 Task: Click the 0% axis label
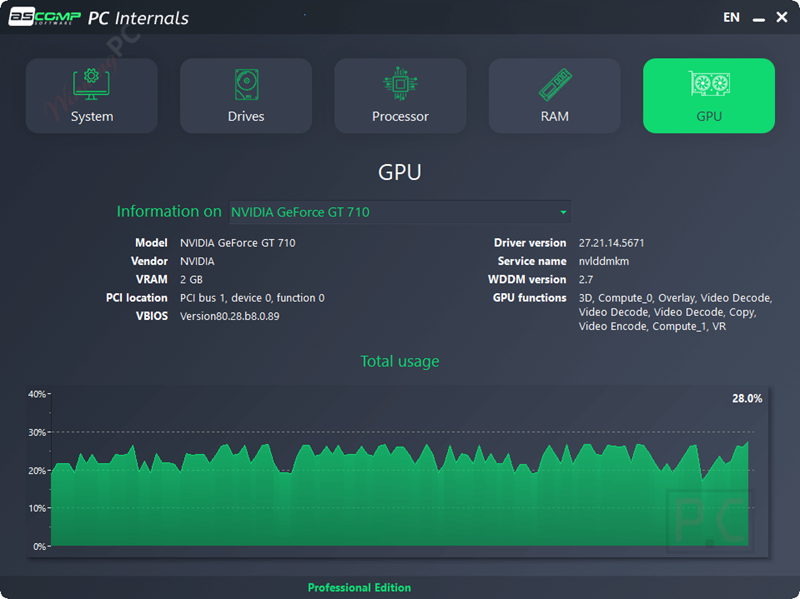click(40, 546)
